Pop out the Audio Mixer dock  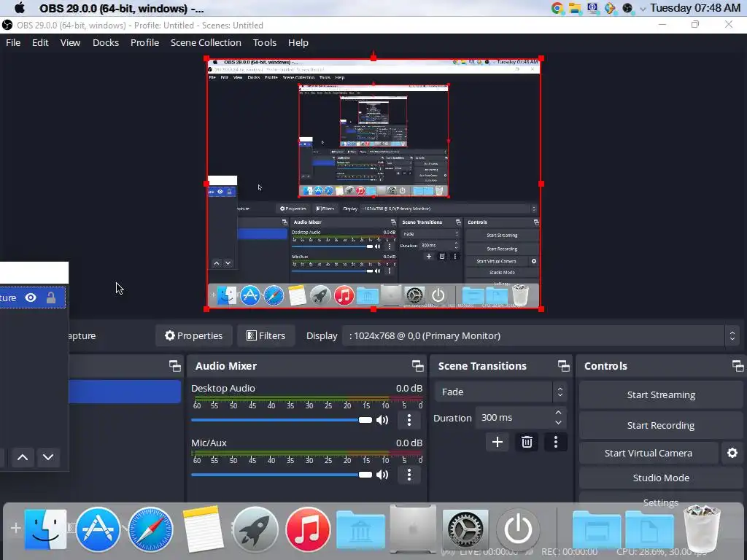[418, 366]
